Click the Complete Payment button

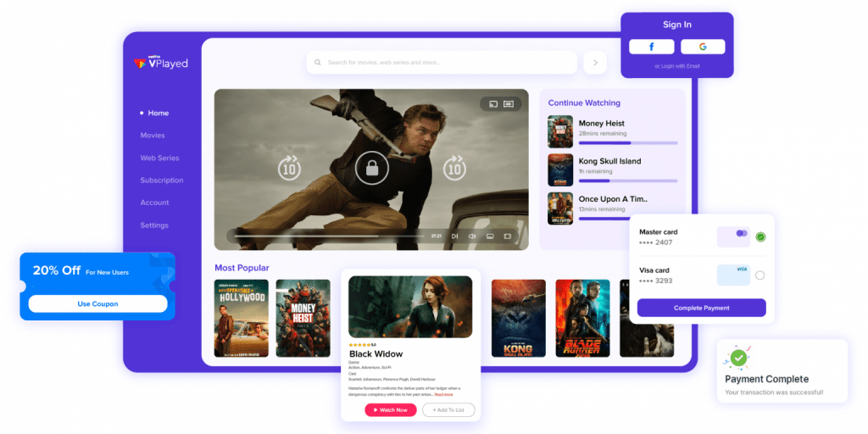(701, 308)
